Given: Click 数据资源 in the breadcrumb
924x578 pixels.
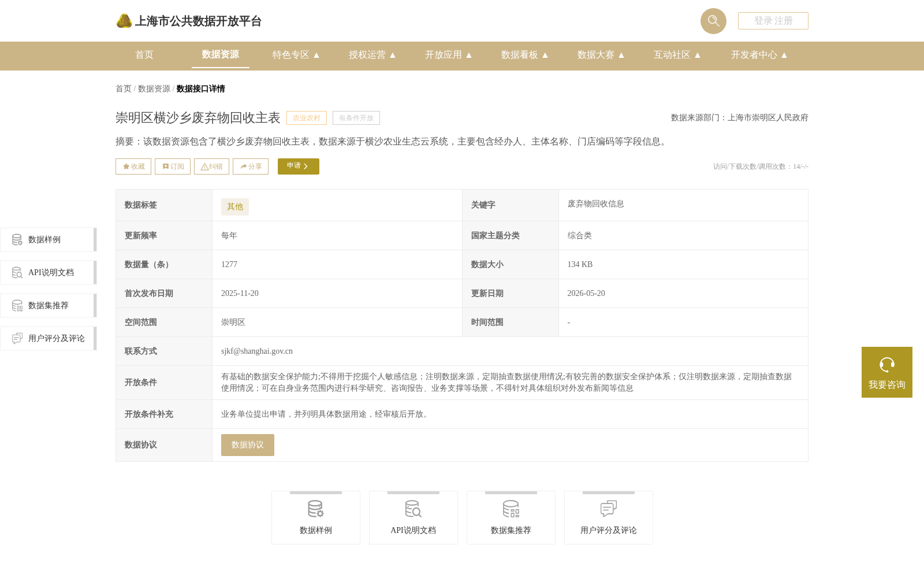Looking at the screenshot, I should point(154,89).
